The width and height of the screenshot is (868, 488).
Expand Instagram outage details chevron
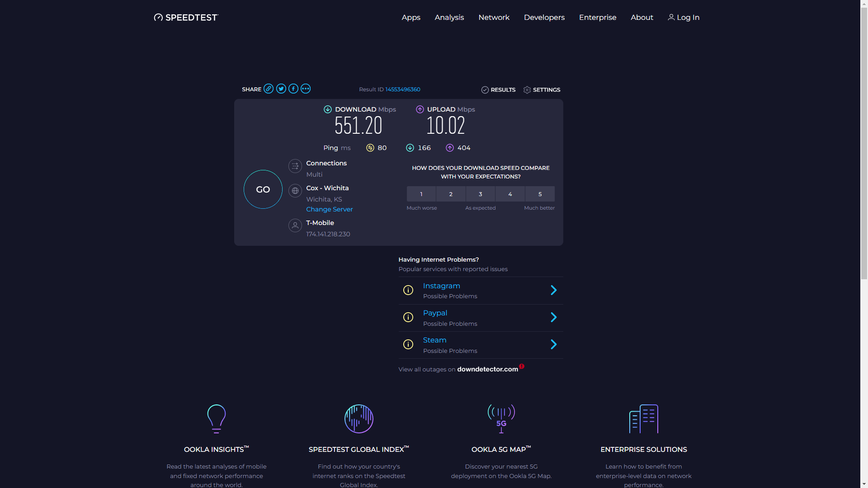[553, 290]
